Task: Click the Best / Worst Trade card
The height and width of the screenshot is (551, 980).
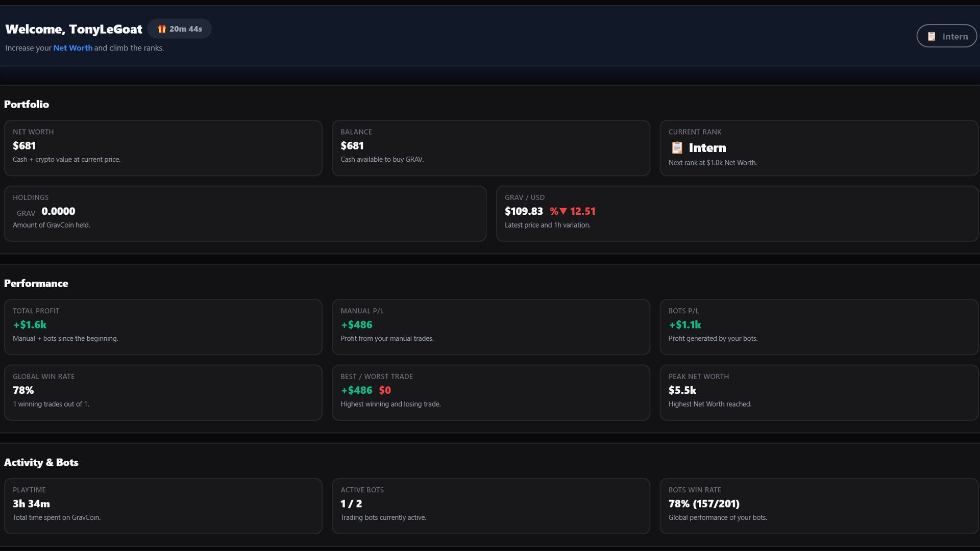Action: click(x=491, y=392)
